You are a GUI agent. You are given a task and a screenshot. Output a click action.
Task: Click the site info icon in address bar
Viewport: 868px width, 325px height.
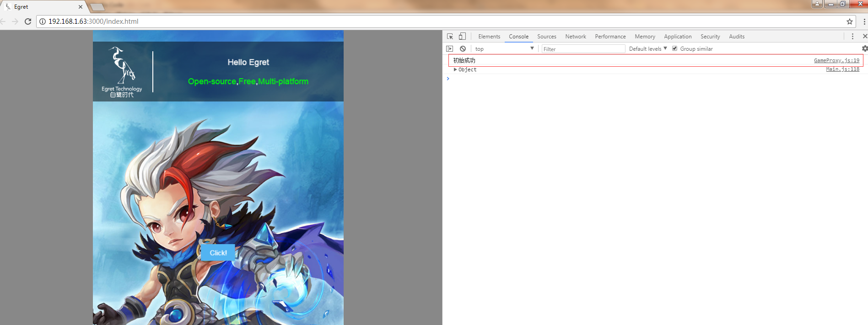pyautogui.click(x=43, y=21)
